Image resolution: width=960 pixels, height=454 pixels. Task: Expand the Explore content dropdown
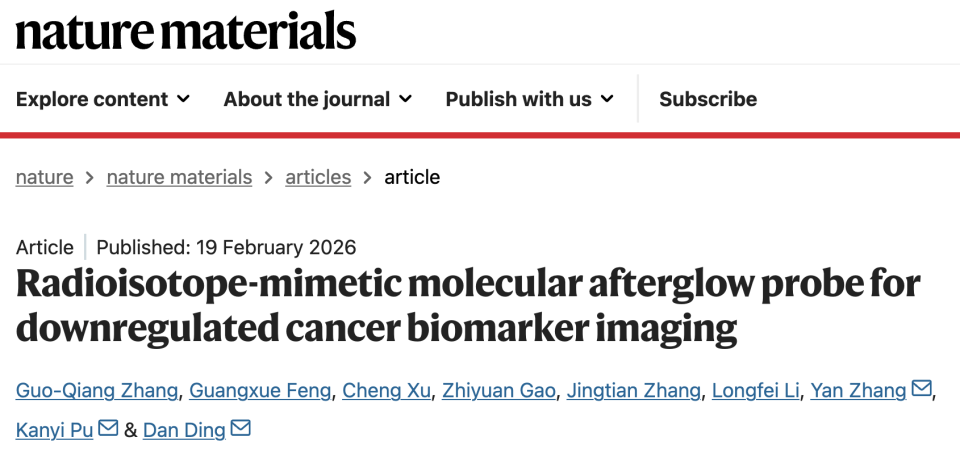tap(103, 99)
